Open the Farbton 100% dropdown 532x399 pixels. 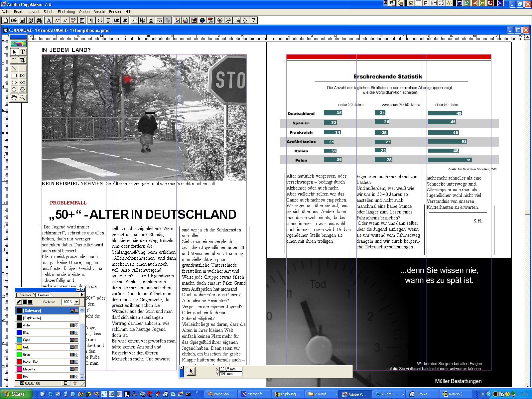click(77, 302)
